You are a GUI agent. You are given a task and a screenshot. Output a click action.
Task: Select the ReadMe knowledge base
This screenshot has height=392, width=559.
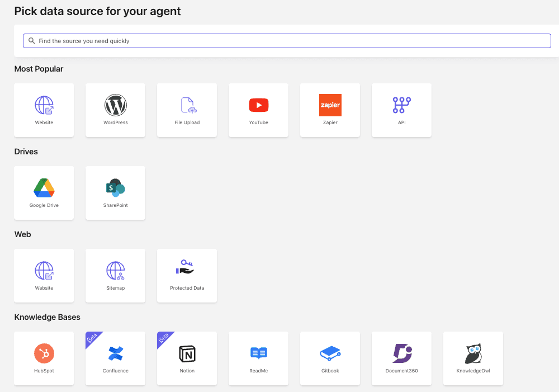[258, 358]
